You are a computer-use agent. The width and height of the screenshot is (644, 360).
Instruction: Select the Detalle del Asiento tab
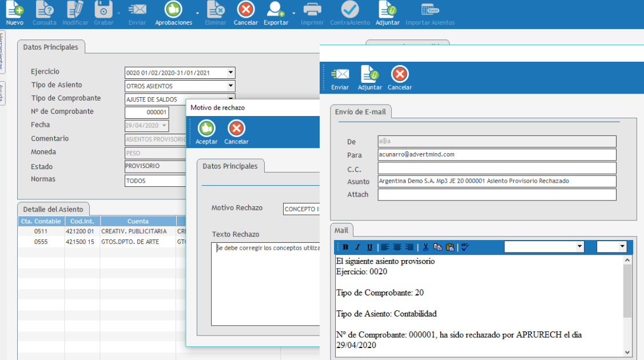(53, 209)
